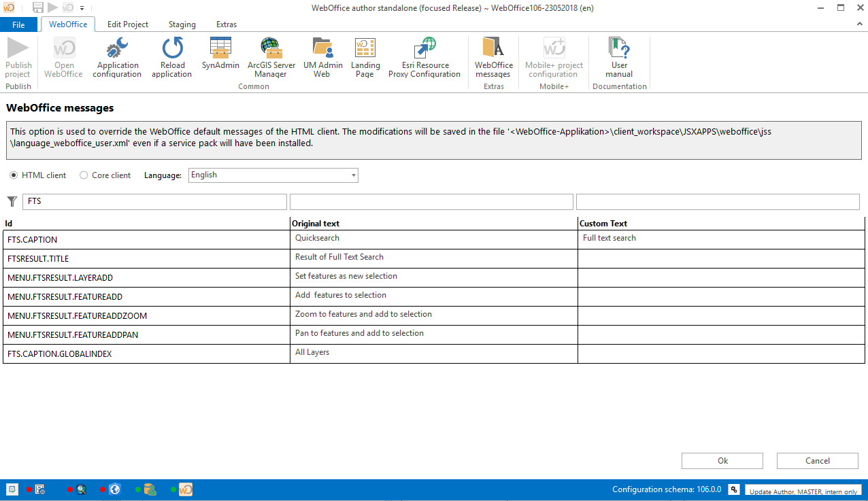The height and width of the screenshot is (501, 868).
Task: Select the HTML client radio button
Action: [x=14, y=175]
